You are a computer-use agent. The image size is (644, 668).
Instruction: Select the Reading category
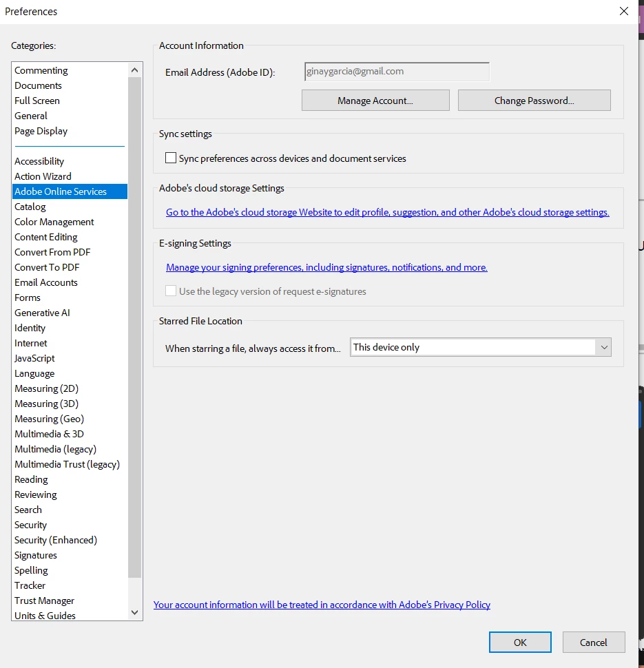pos(70,480)
